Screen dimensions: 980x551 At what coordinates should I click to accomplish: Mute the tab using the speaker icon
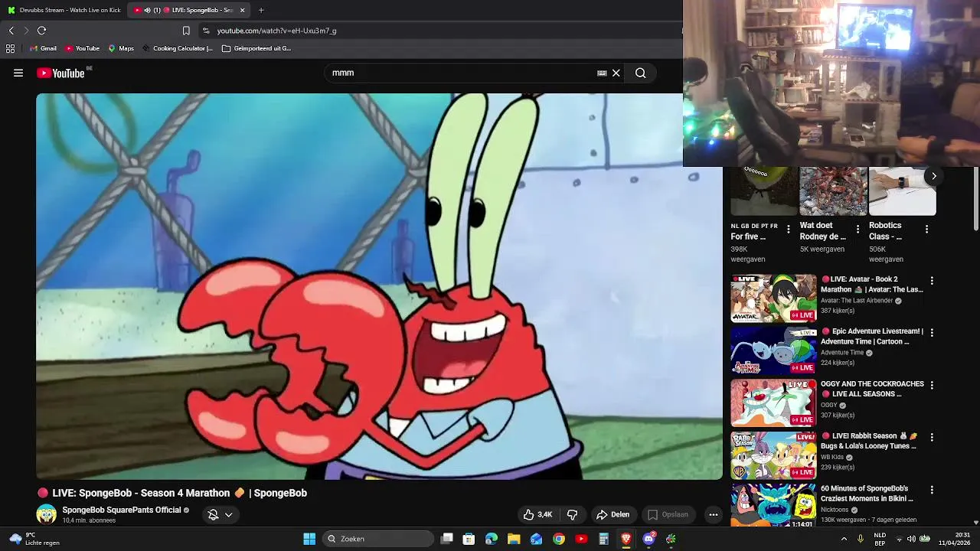pyautogui.click(x=147, y=10)
